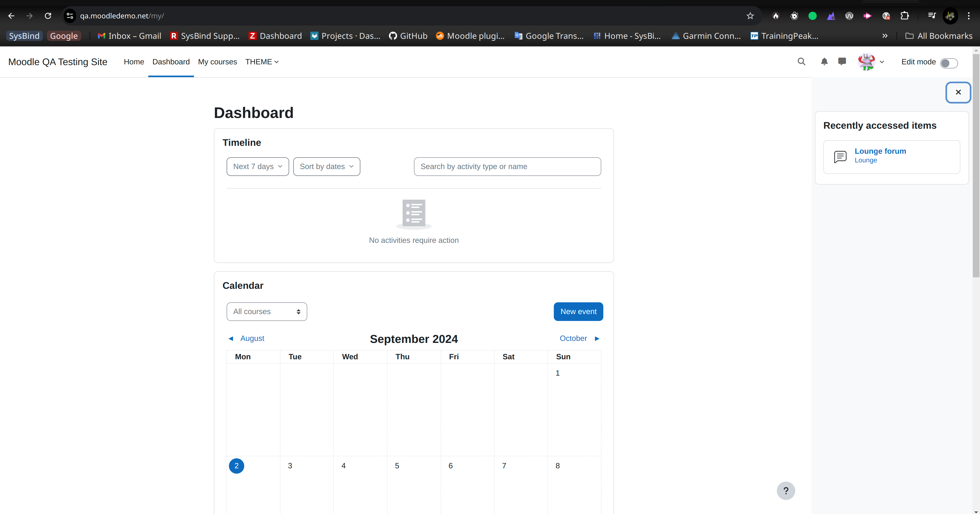Go to October calendar link
Viewport: 980px width, 514px height.
(x=573, y=339)
